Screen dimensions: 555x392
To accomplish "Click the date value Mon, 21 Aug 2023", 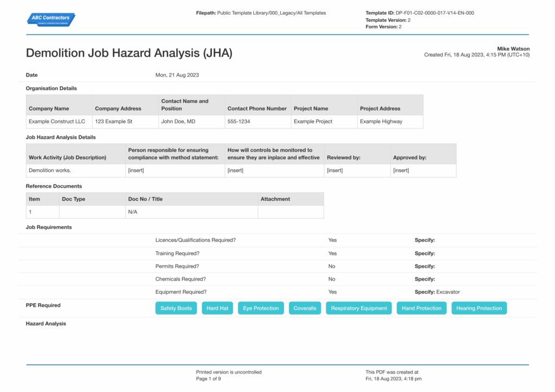I will (177, 75).
